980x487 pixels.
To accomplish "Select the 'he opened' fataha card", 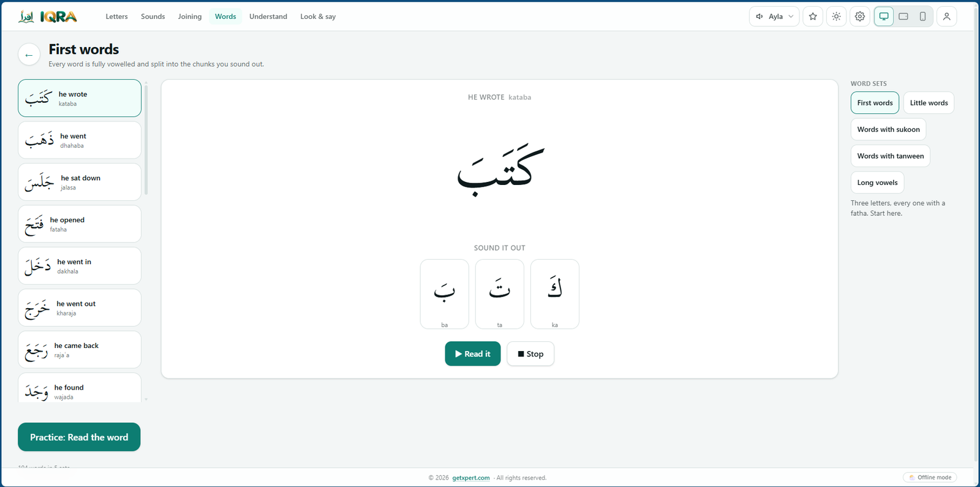I will 80,224.
